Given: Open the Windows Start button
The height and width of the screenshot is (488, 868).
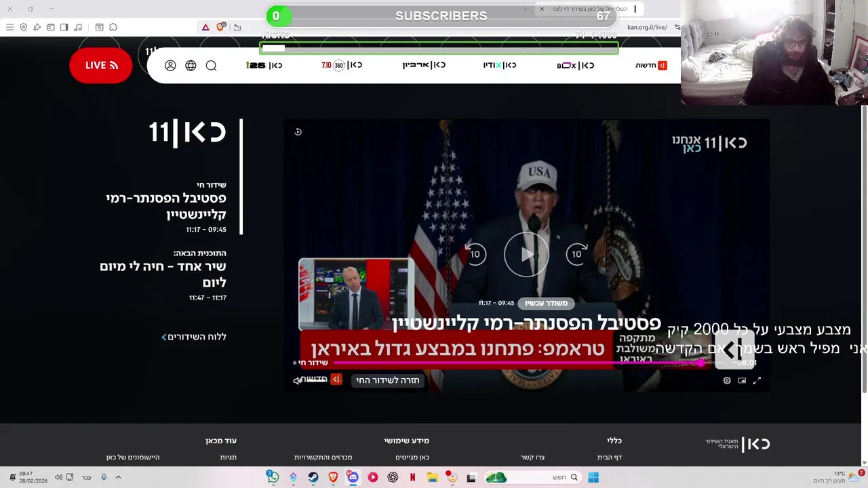Looking at the screenshot, I should [x=593, y=477].
